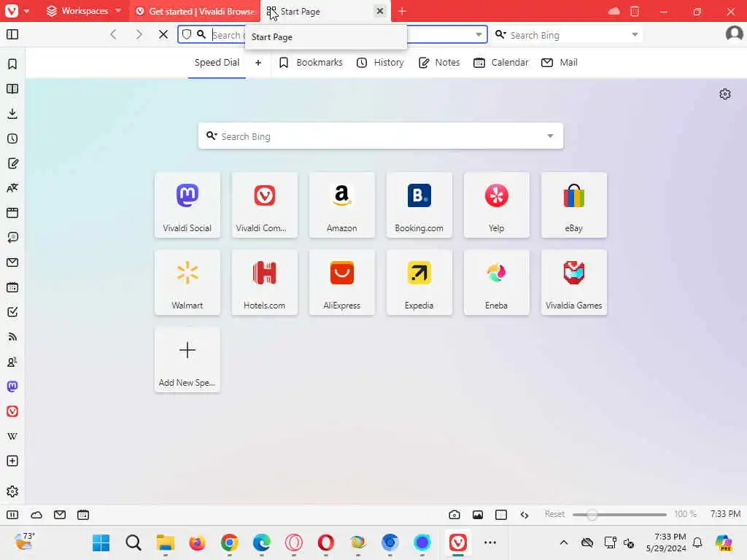Go back to previous page
Viewport: 747px width, 560px height.
click(113, 34)
